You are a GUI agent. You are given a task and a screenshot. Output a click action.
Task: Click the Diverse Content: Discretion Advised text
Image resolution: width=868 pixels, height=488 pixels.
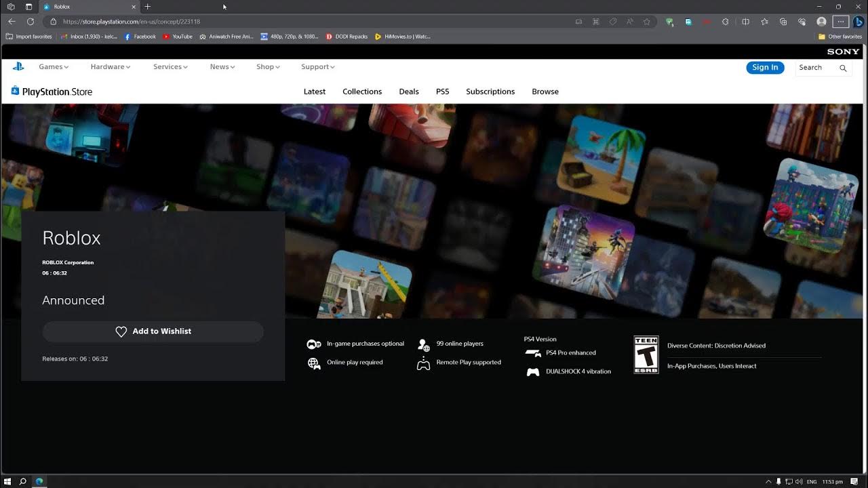click(716, 346)
